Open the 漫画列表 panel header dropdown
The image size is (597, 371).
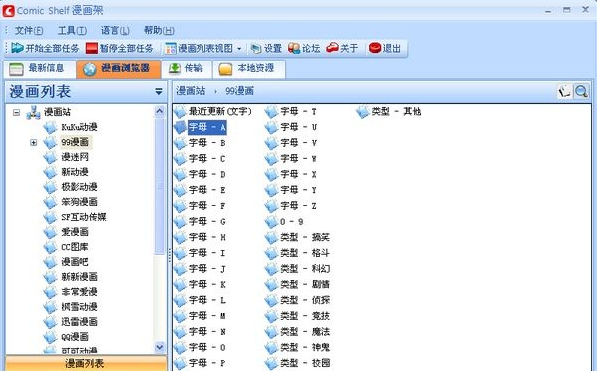point(159,91)
